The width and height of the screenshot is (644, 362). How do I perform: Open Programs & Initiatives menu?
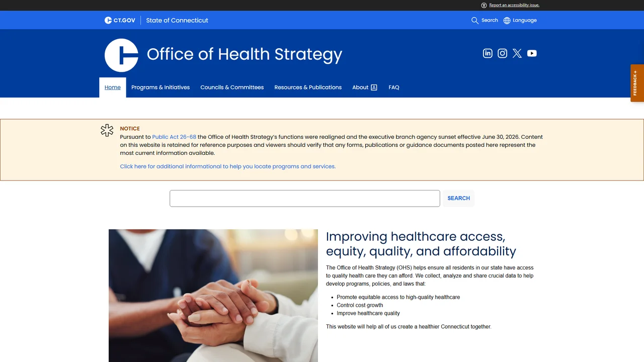point(160,87)
